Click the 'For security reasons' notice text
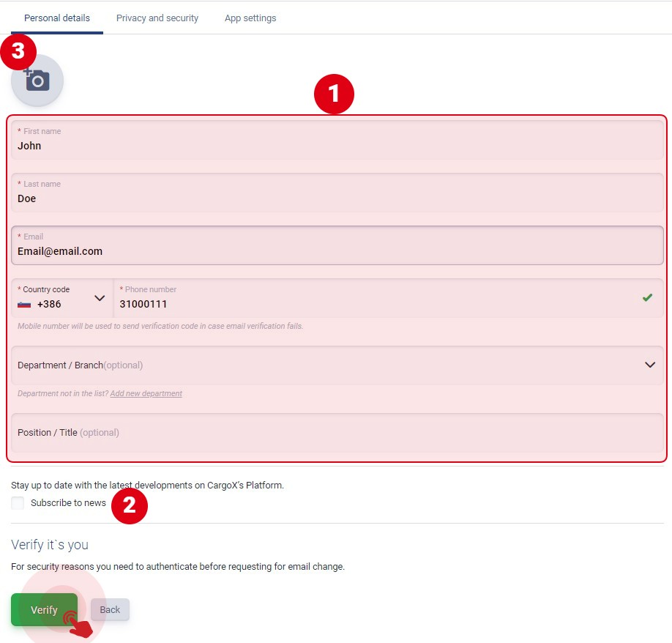The width and height of the screenshot is (672, 643). 178,567
